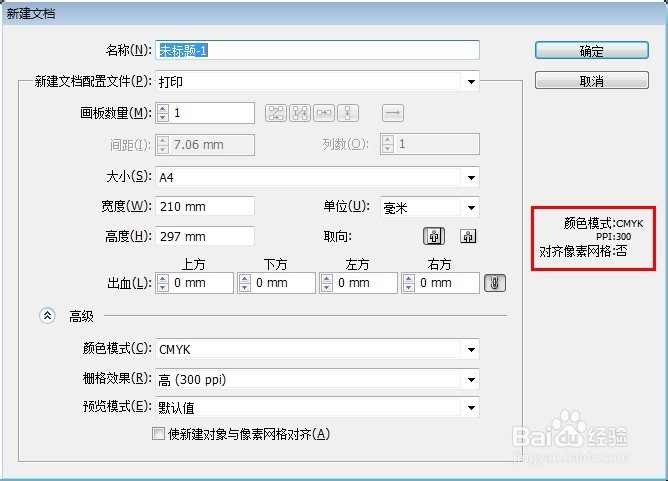668x481 pixels.
Task: Click the change to right-to-left layout arrow icon
Action: point(392,113)
